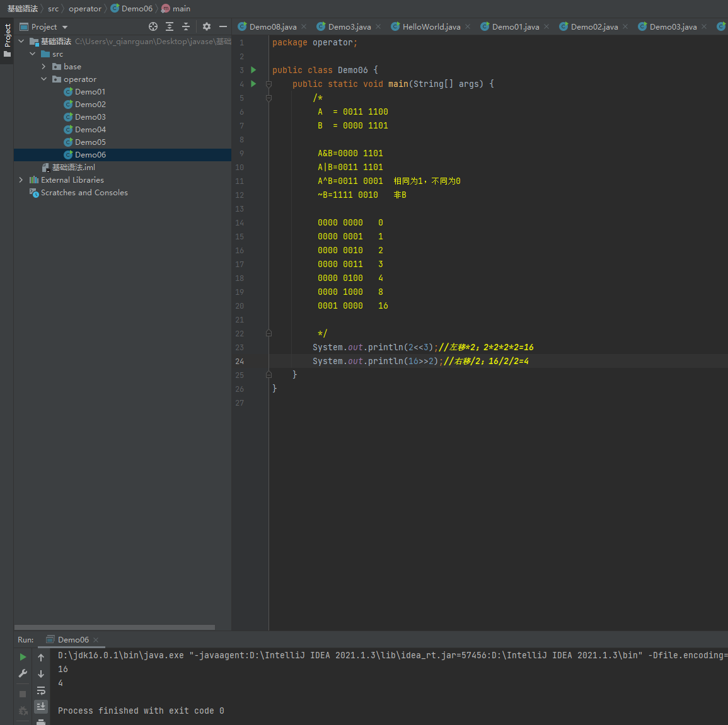Click Demo06 breadcrumb in navigation bar

(x=132, y=9)
